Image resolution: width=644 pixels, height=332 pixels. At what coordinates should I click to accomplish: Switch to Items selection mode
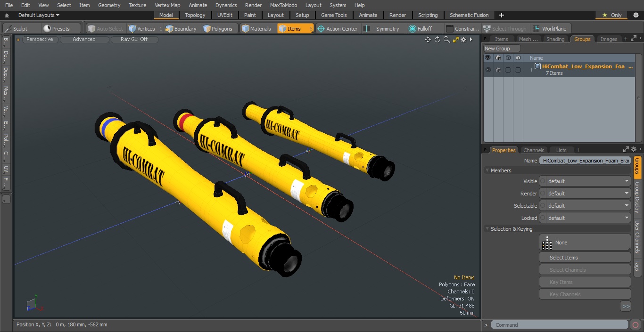click(x=295, y=29)
